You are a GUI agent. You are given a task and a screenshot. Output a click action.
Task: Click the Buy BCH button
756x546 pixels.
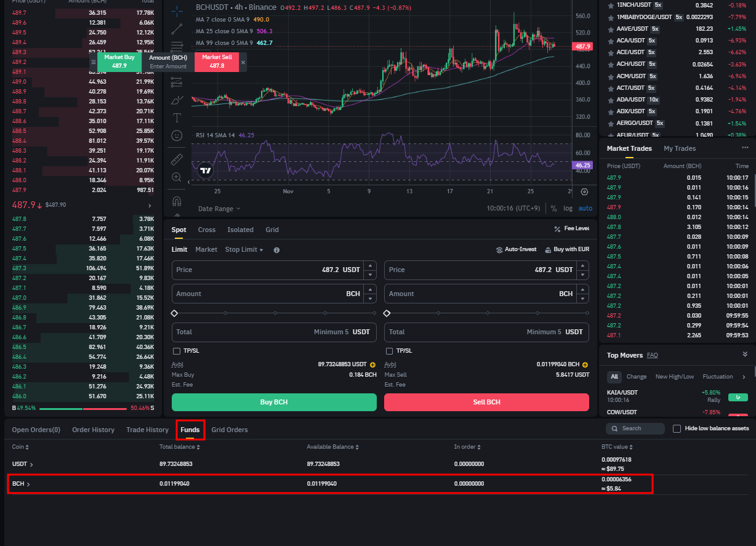pos(274,402)
